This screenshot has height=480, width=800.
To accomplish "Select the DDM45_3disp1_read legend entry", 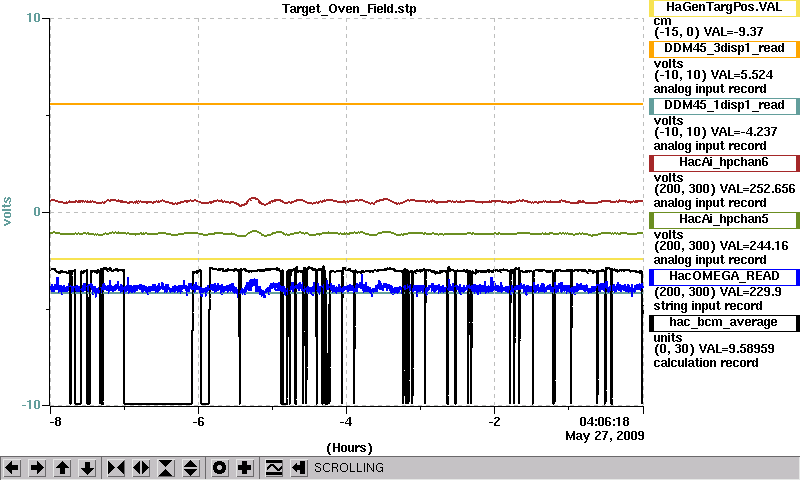I will pos(724,49).
